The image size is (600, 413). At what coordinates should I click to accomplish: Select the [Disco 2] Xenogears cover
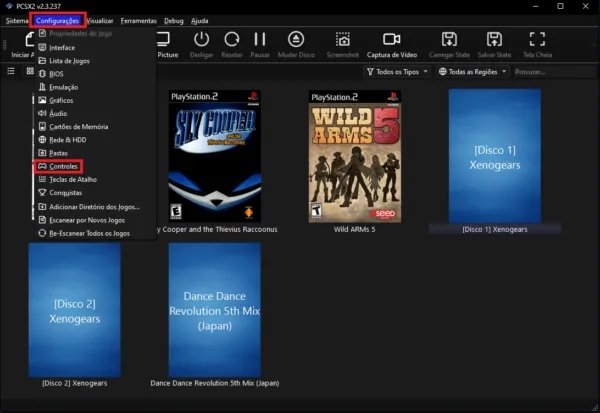pyautogui.click(x=75, y=310)
